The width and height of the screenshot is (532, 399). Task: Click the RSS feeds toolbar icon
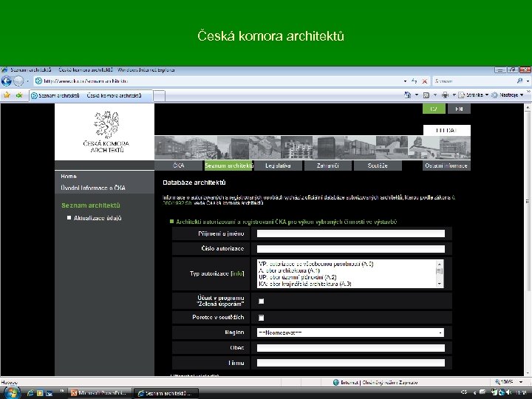[426, 95]
